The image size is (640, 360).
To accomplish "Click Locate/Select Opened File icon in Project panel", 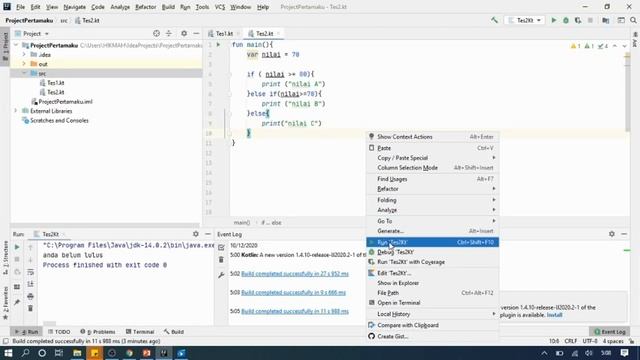I will point(156,33).
